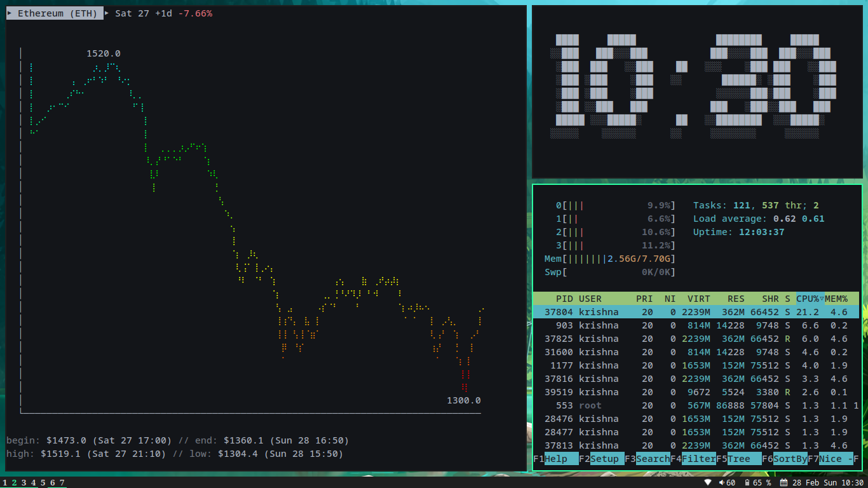
Task: Click the volume speaker icon in the status bar
Action: pos(722,483)
